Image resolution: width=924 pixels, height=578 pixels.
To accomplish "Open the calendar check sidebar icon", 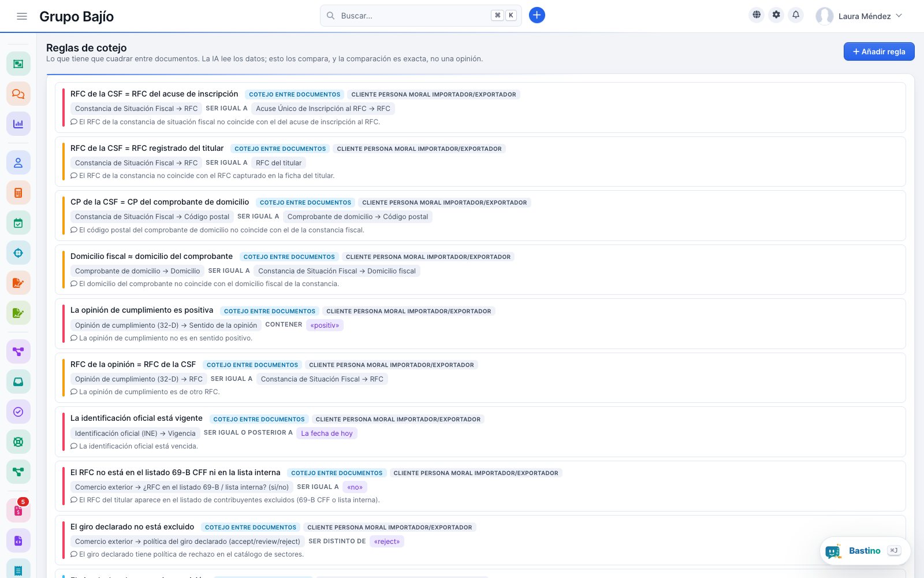I will pos(18,223).
